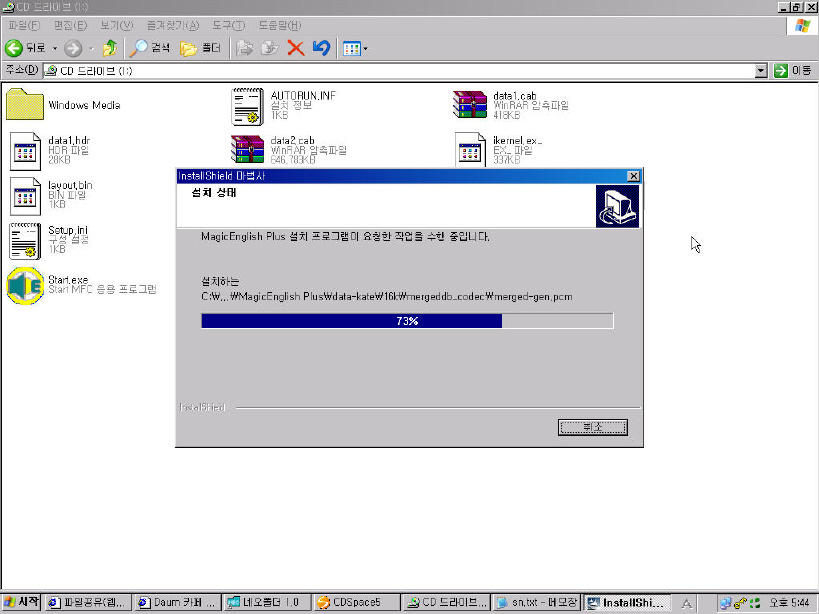819x614 pixels.
Task: Click the Move To folder toolbar icon
Action: (x=244, y=49)
